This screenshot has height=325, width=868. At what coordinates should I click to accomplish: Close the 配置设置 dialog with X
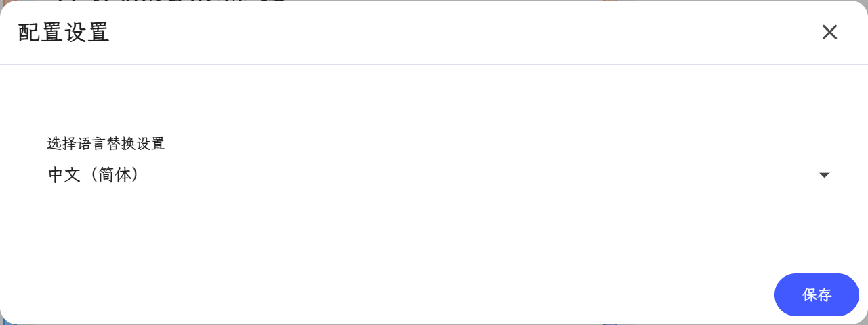click(x=829, y=32)
